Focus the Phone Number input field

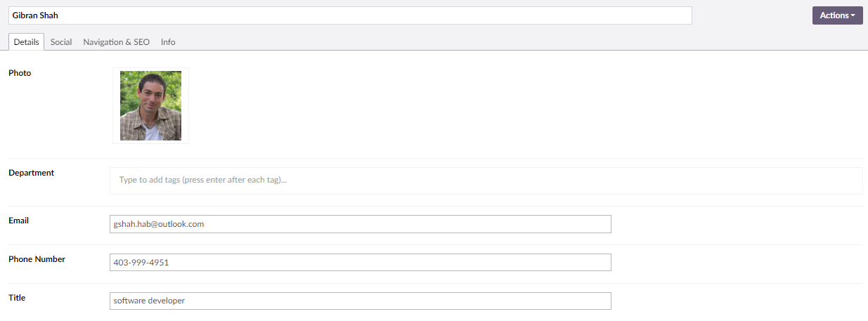click(x=361, y=263)
